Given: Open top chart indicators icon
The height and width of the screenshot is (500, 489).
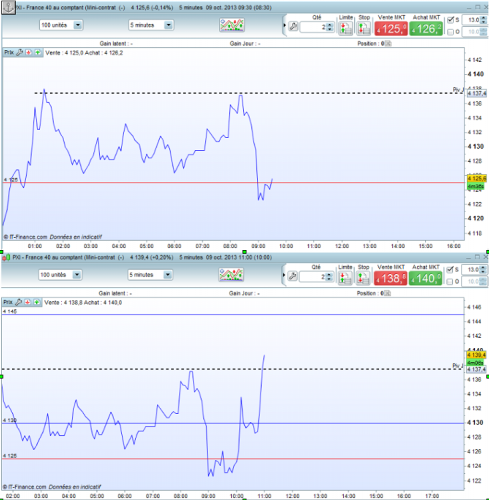Looking at the screenshot, I should (x=232, y=25).
